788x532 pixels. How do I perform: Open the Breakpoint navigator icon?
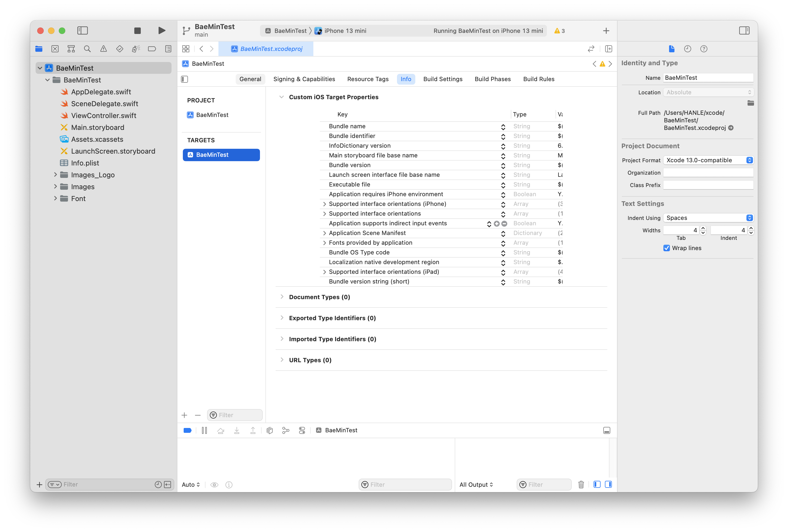(x=152, y=49)
